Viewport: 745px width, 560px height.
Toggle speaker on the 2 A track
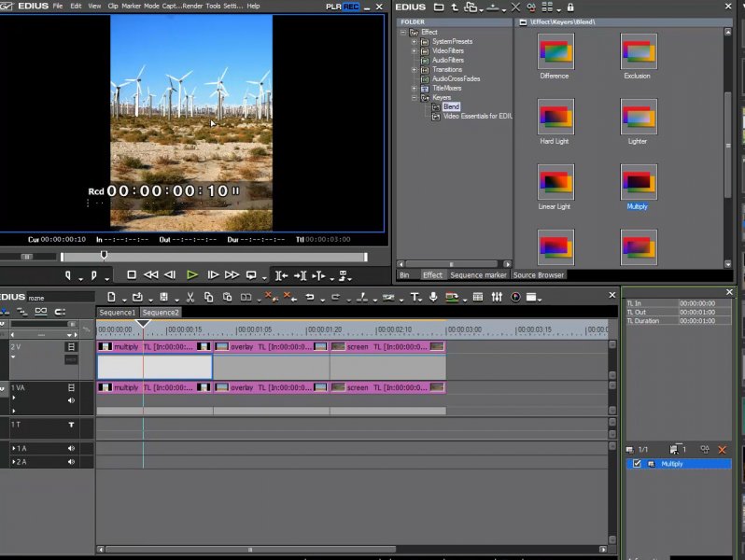71,462
